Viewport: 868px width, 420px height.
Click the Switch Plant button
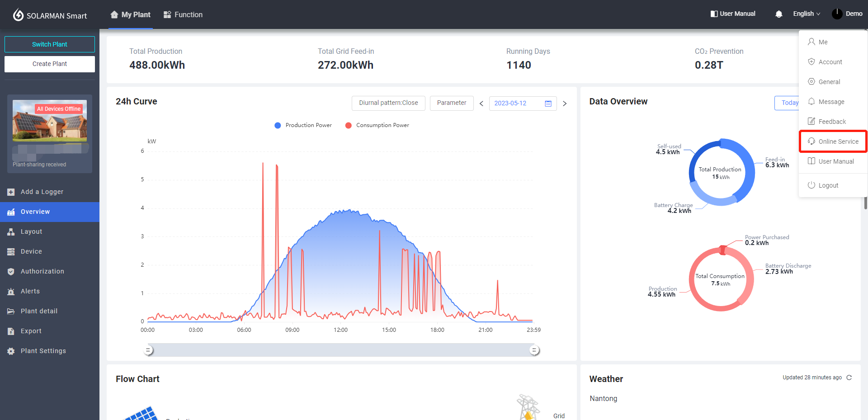[x=50, y=44]
